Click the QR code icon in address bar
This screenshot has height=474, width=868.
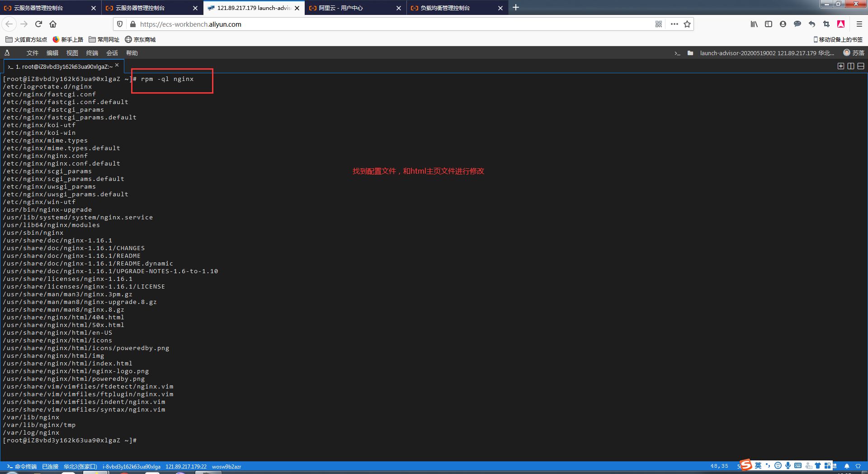click(x=658, y=24)
